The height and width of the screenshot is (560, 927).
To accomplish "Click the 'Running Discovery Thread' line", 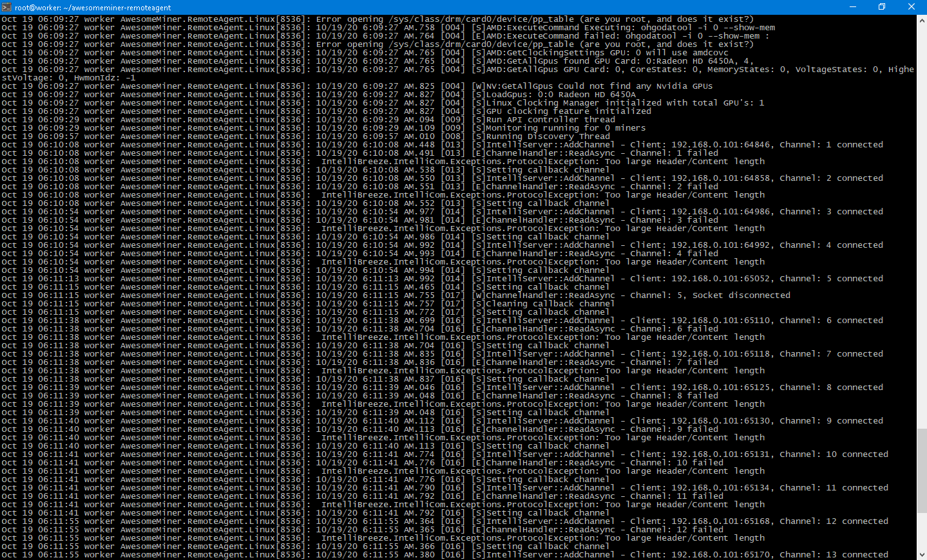I will (x=305, y=136).
